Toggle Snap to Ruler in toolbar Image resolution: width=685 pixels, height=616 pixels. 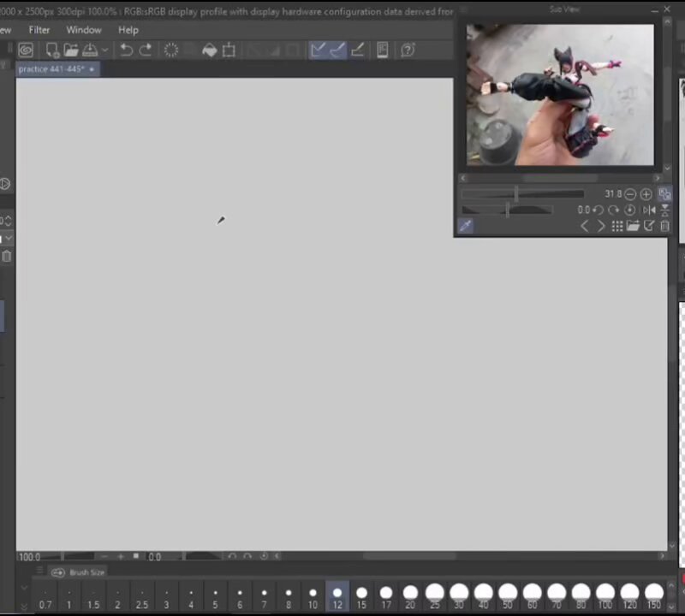(x=319, y=50)
